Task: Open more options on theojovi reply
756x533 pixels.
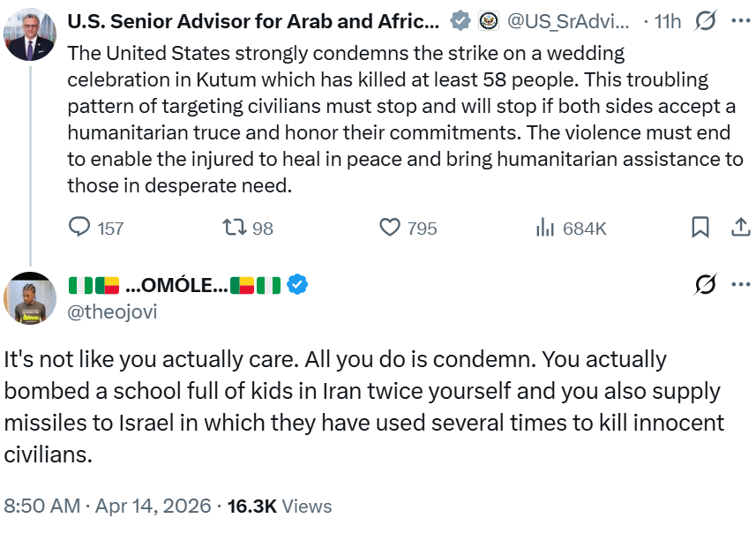Action: (741, 284)
